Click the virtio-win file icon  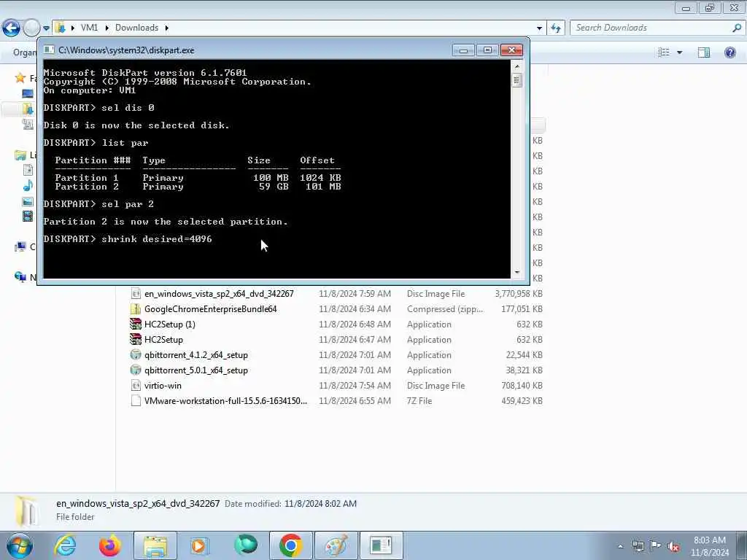click(x=136, y=385)
